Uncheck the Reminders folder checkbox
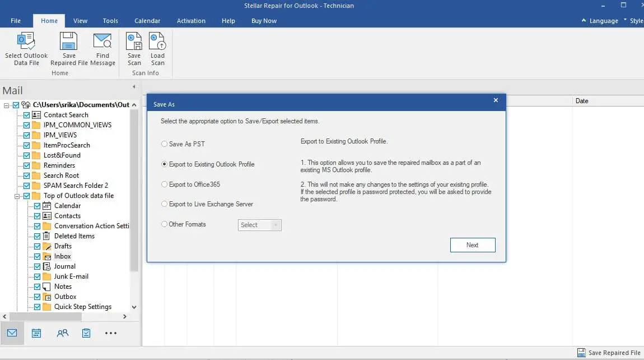This screenshot has height=360, width=644. click(x=27, y=165)
